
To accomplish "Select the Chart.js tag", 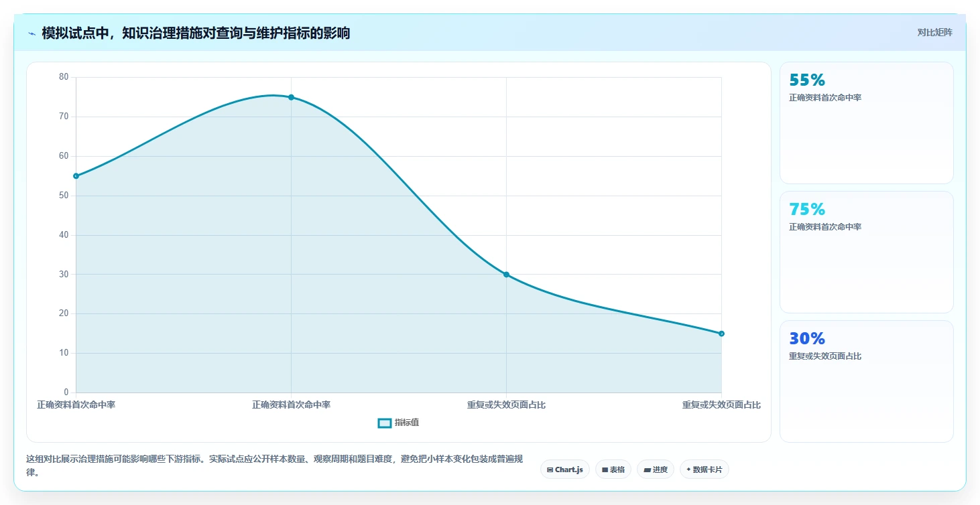I will point(564,470).
